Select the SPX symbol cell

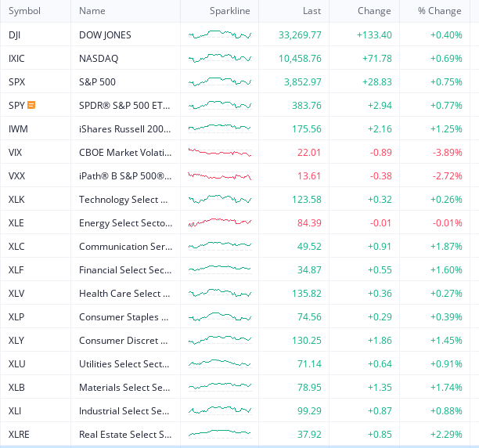(16, 82)
